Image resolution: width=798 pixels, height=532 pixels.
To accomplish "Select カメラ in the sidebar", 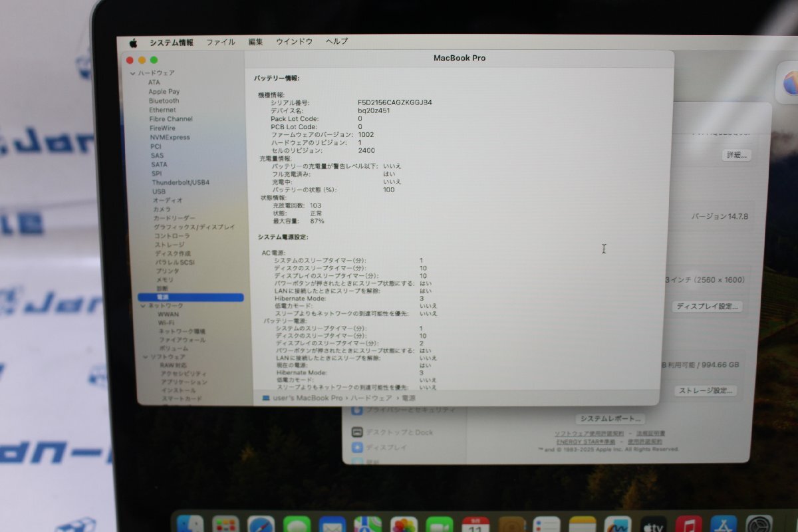I will tap(162, 209).
